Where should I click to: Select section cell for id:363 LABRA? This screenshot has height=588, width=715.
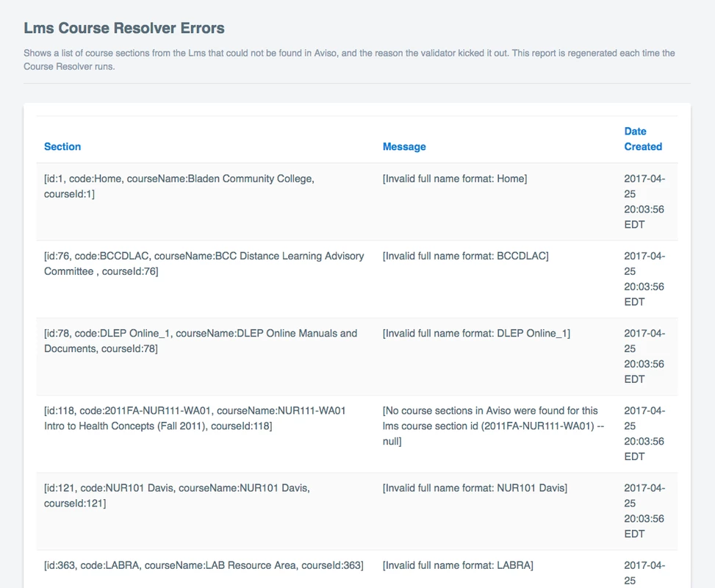[206, 569]
